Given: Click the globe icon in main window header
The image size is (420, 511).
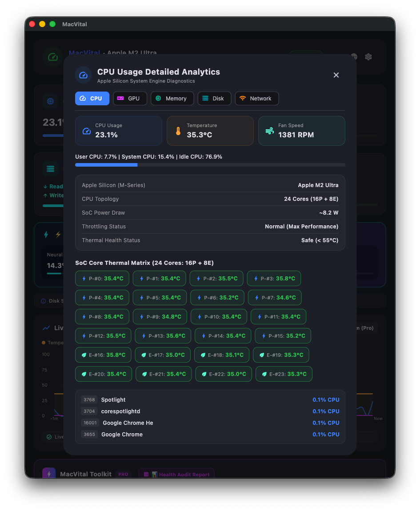Looking at the screenshot, I should click(354, 57).
